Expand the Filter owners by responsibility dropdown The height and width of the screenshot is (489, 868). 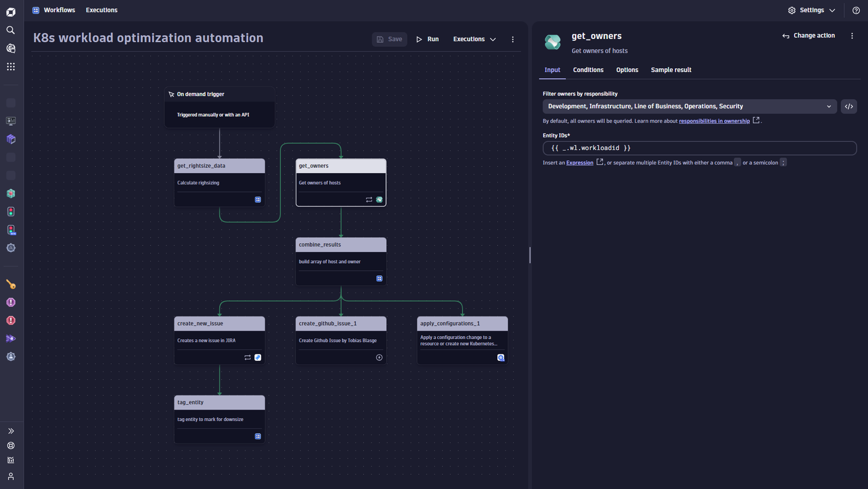(690, 106)
